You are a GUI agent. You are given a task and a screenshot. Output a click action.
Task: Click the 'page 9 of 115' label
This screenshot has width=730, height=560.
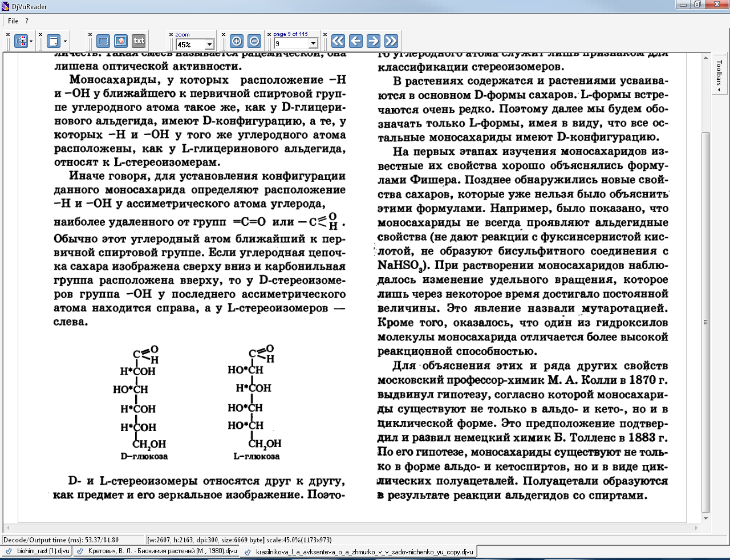coord(291,34)
